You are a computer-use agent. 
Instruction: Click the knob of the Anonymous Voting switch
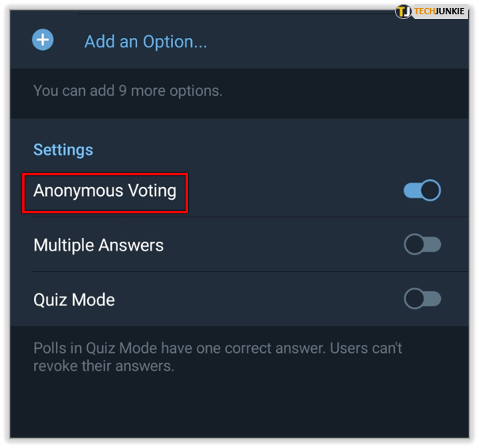pyautogui.click(x=431, y=191)
